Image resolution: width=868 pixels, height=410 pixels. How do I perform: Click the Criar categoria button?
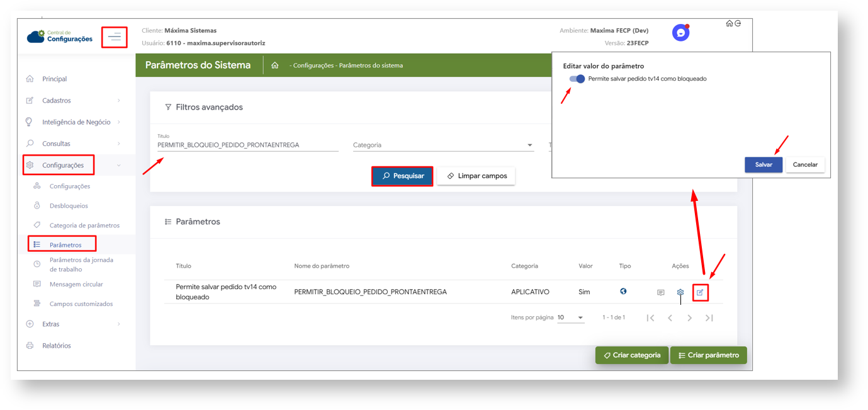point(632,355)
